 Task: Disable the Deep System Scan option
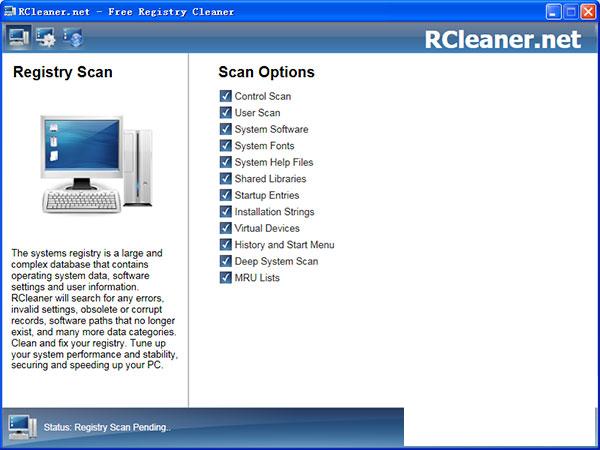coord(225,261)
